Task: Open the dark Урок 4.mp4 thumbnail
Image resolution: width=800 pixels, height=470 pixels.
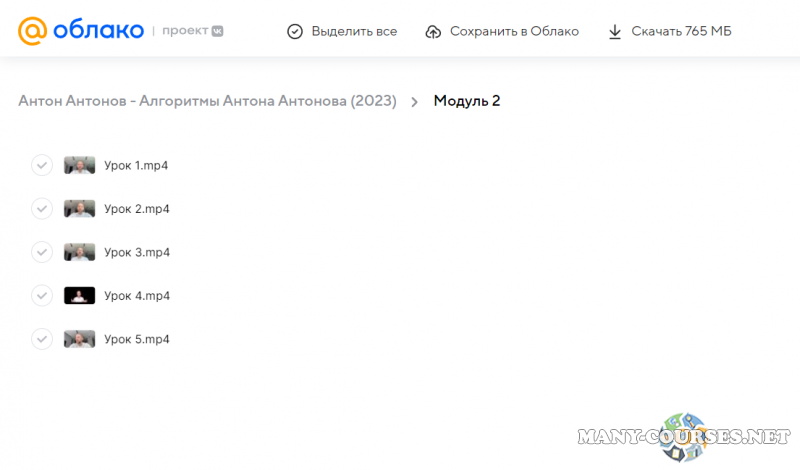Action: point(79,296)
